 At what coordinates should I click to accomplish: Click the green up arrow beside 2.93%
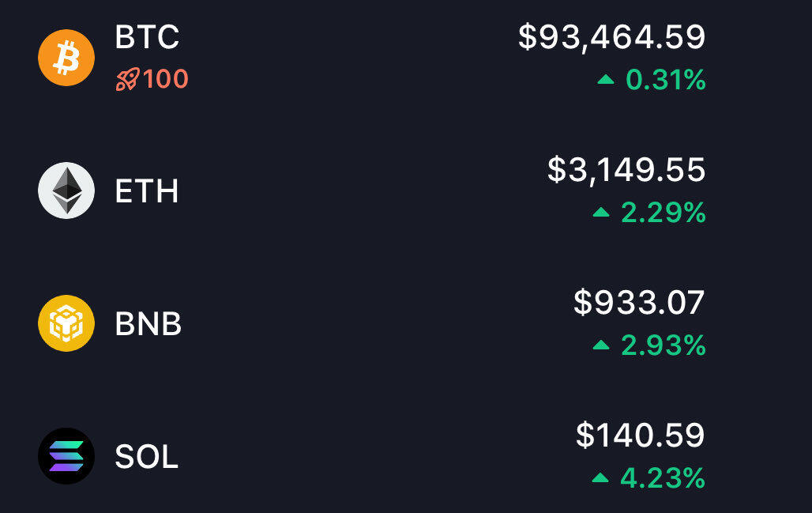601,345
